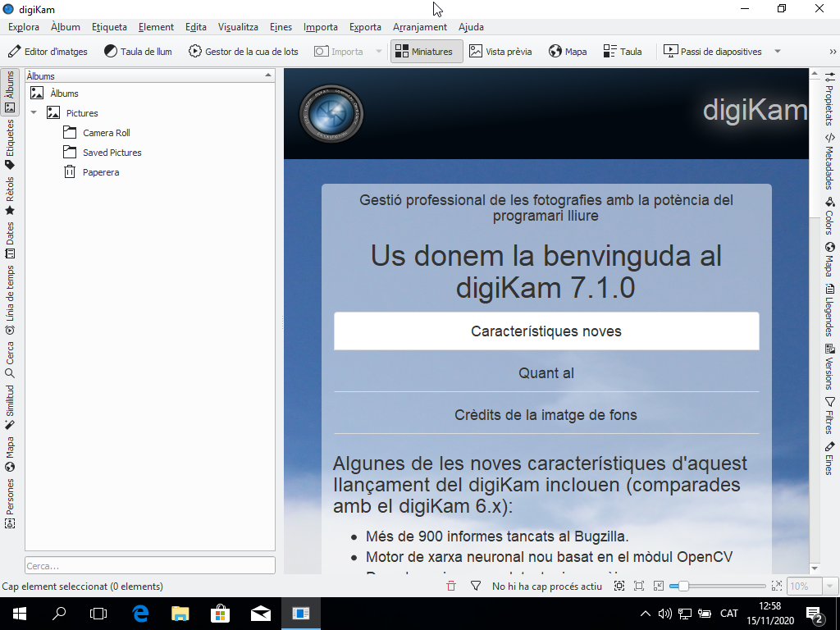Screen dimensions: 840x630
Task: Open the Mapa left sidebar tab
Action: [x=10, y=454]
